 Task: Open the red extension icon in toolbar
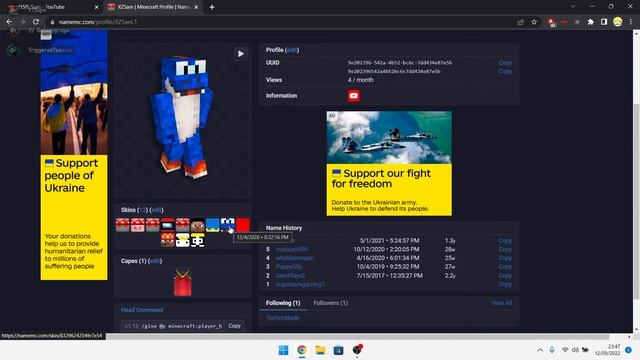click(551, 22)
